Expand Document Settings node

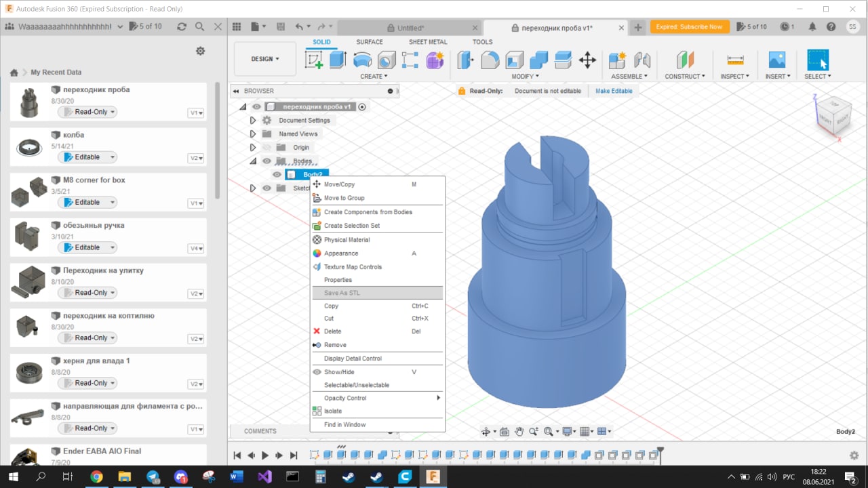point(253,120)
